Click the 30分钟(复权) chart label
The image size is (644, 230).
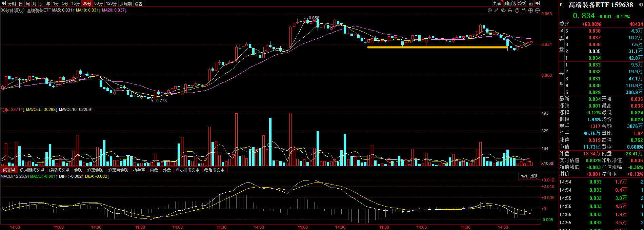(13, 10)
